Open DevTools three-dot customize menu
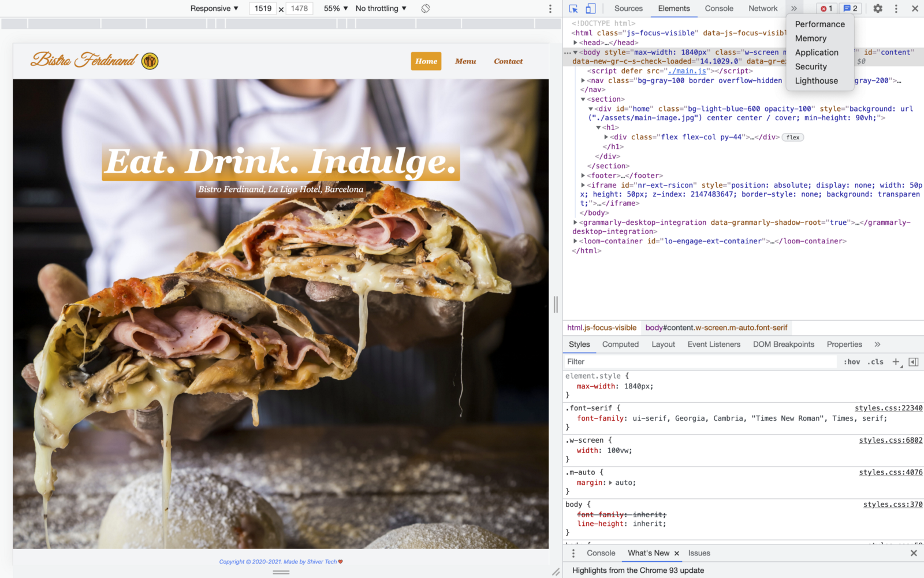 click(x=896, y=9)
